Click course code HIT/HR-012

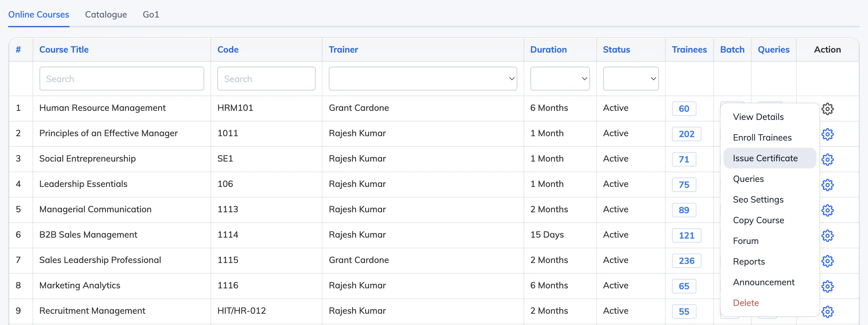click(242, 311)
